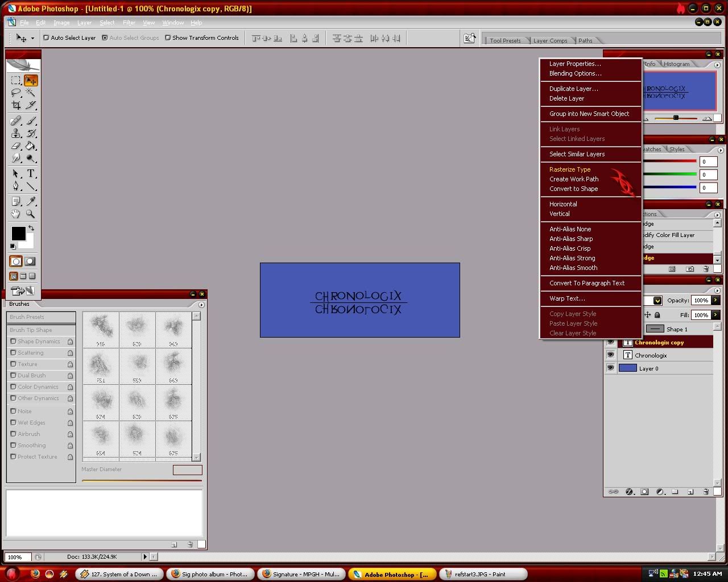Screen dimensions: 728x582
Task: Select the Eyedropper tool
Action: pos(31,201)
